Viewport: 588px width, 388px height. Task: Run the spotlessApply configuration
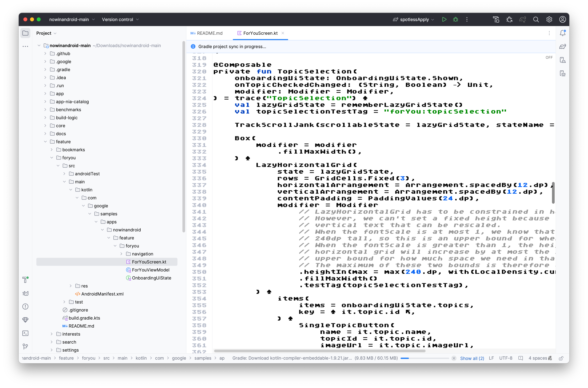point(444,20)
